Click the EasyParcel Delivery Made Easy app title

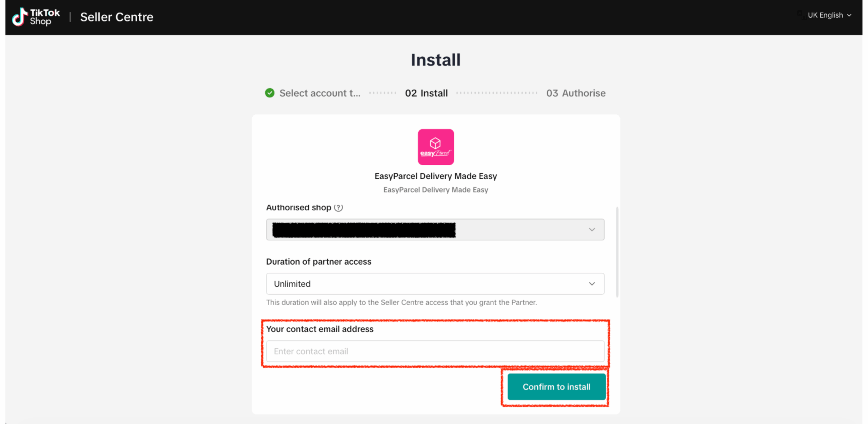[x=435, y=176]
